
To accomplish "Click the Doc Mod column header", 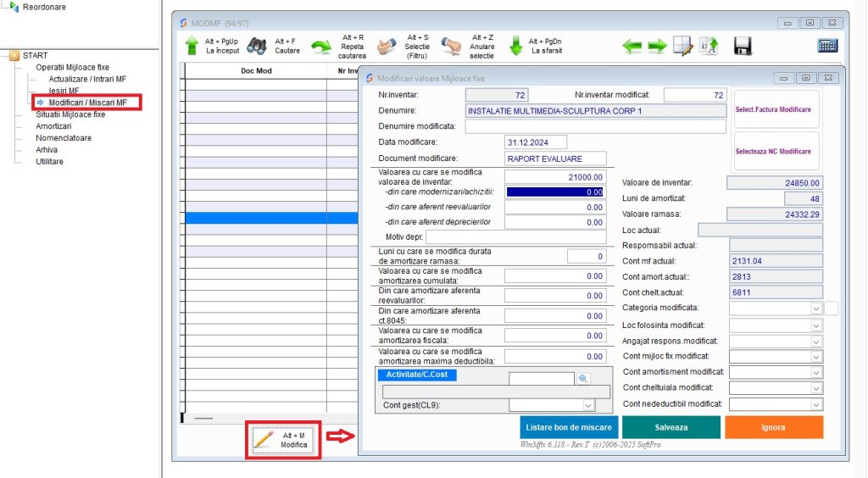I will 256,71.
